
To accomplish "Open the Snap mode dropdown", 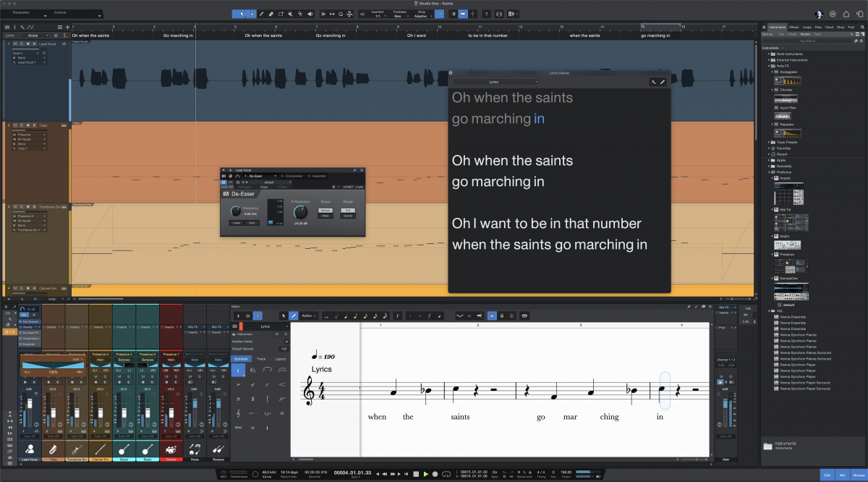I will click(x=420, y=15).
